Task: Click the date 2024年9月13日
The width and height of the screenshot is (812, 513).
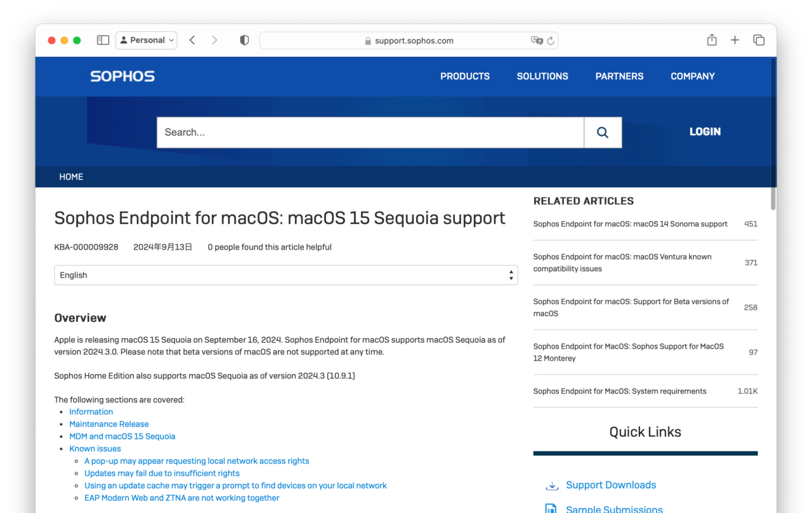Action: [162, 247]
